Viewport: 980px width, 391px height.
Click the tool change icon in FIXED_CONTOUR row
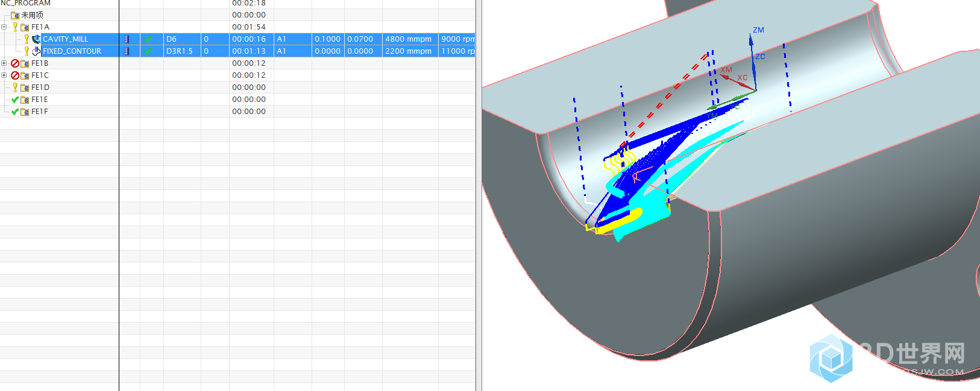click(127, 51)
